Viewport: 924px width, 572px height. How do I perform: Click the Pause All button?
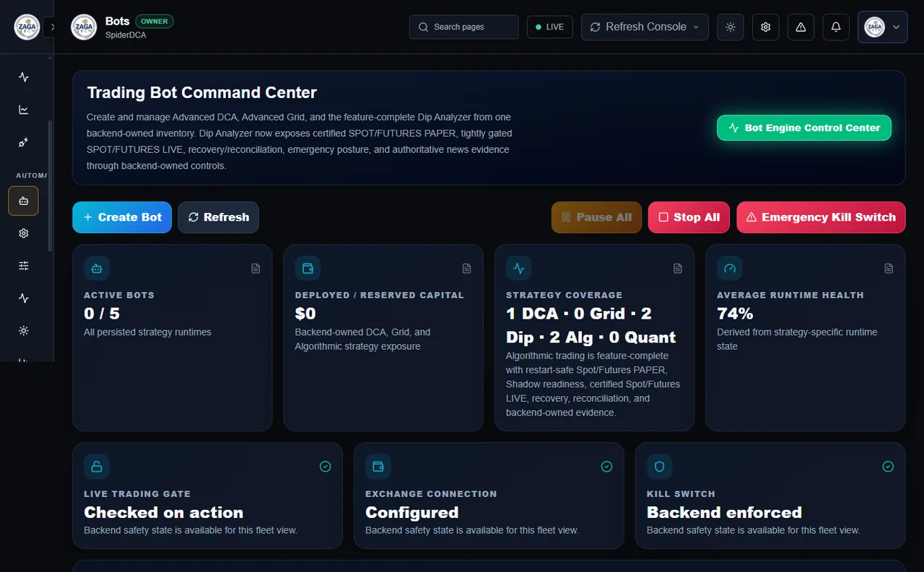tap(596, 217)
